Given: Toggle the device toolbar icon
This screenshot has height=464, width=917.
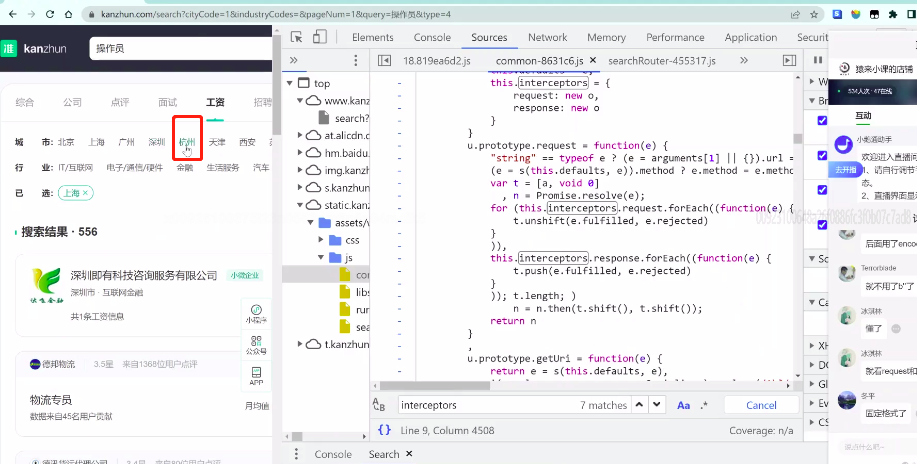Looking at the screenshot, I should [320, 37].
